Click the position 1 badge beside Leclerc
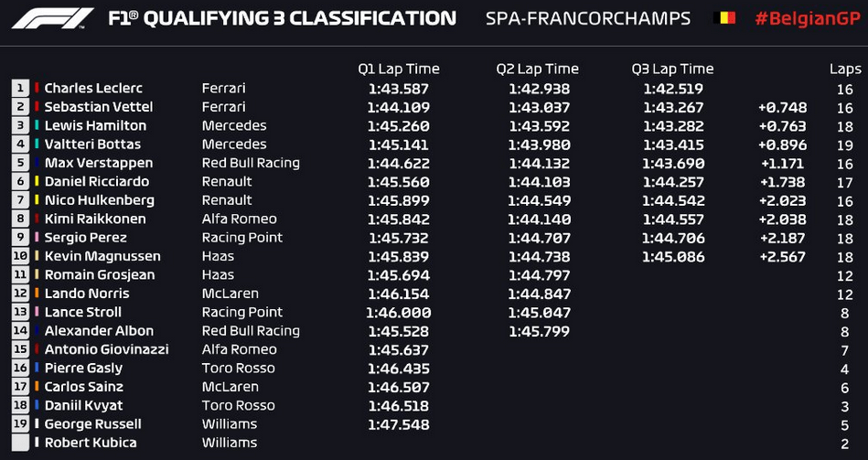This screenshot has height=460, width=868. pos(20,88)
